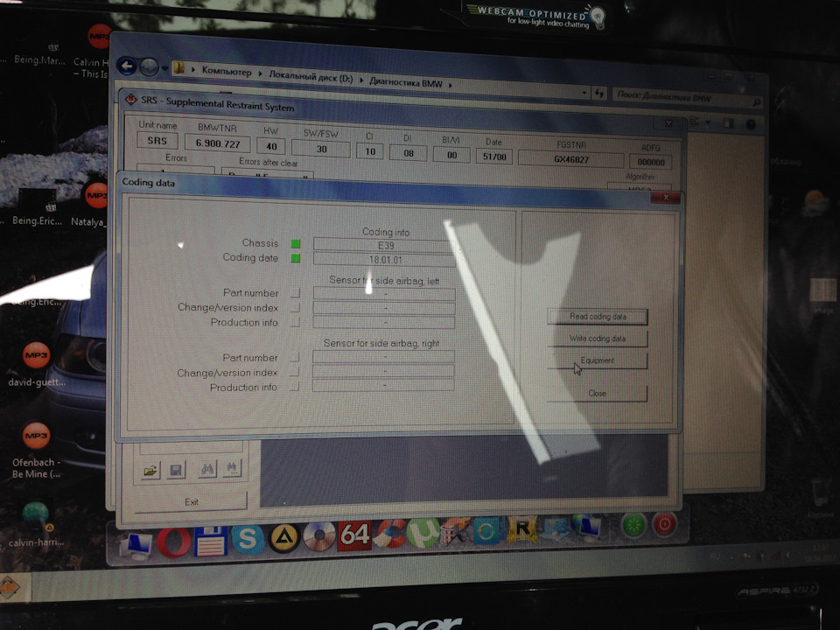Click the CI value 10
This screenshot has width=840, height=630.
(369, 151)
